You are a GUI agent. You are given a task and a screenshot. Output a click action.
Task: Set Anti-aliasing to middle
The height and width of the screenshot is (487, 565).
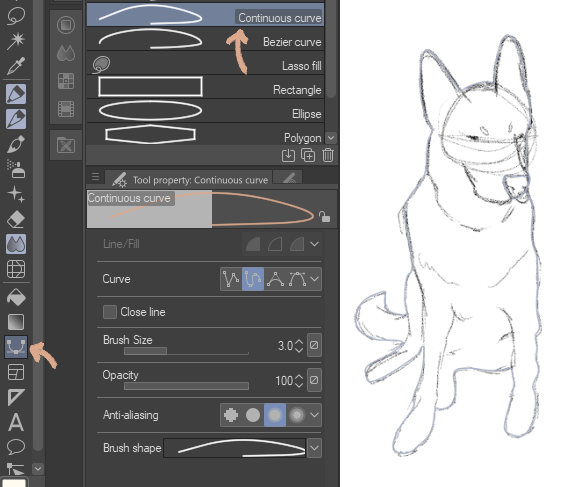(275, 415)
